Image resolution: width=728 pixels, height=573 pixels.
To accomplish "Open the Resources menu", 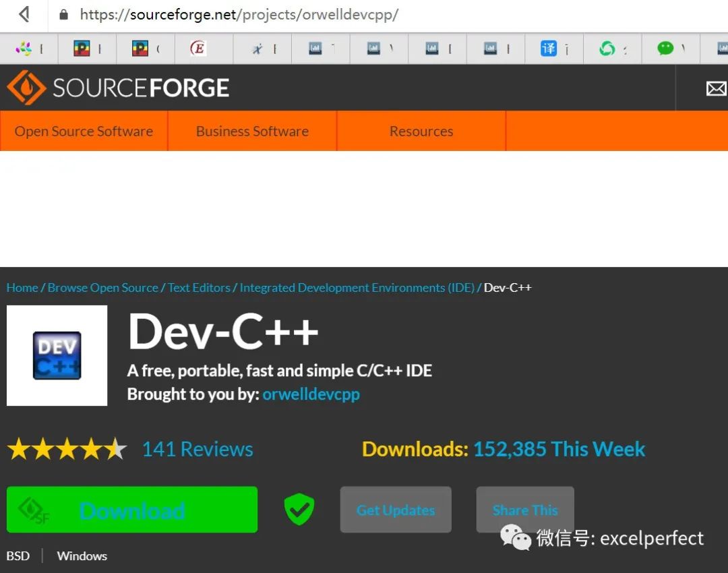I will tap(421, 131).
